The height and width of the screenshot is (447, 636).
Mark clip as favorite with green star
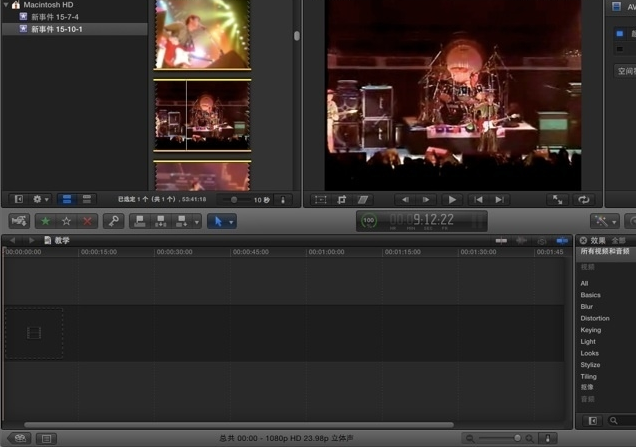45,221
